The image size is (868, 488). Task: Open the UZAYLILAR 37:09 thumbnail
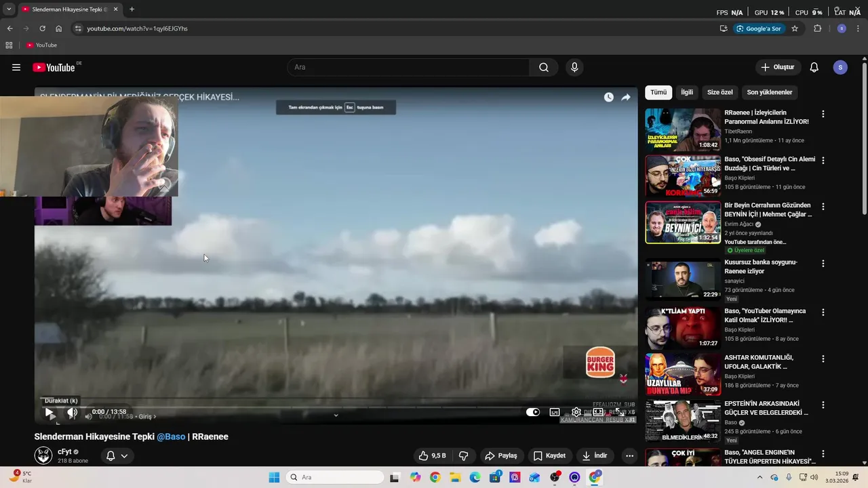[x=683, y=374]
